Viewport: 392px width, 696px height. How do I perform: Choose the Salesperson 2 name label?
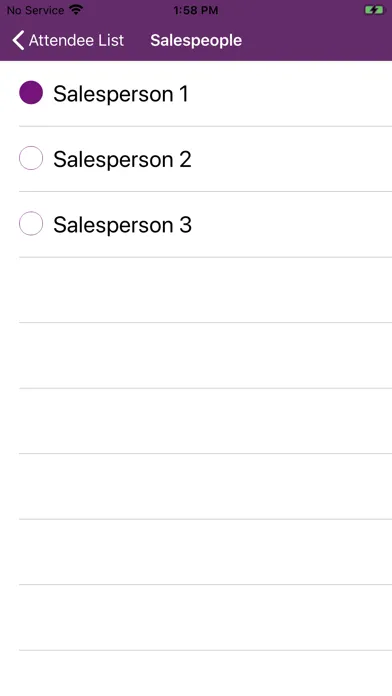[x=123, y=159]
